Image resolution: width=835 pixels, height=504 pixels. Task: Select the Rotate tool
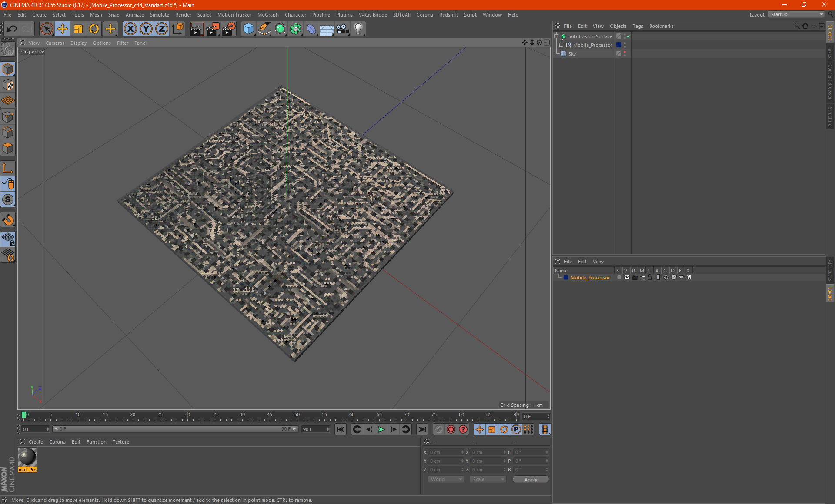click(94, 29)
